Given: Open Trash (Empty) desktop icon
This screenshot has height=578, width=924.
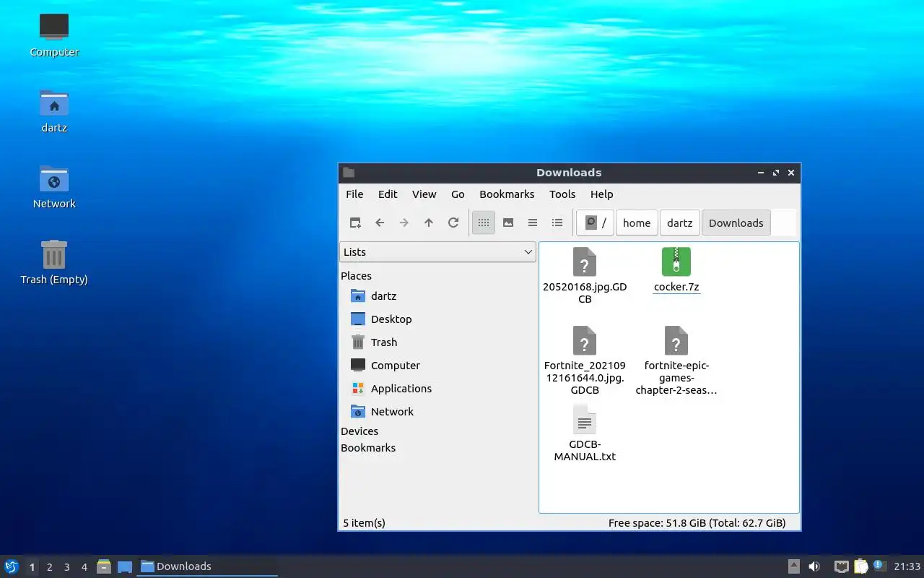Looking at the screenshot, I should click(54, 255).
